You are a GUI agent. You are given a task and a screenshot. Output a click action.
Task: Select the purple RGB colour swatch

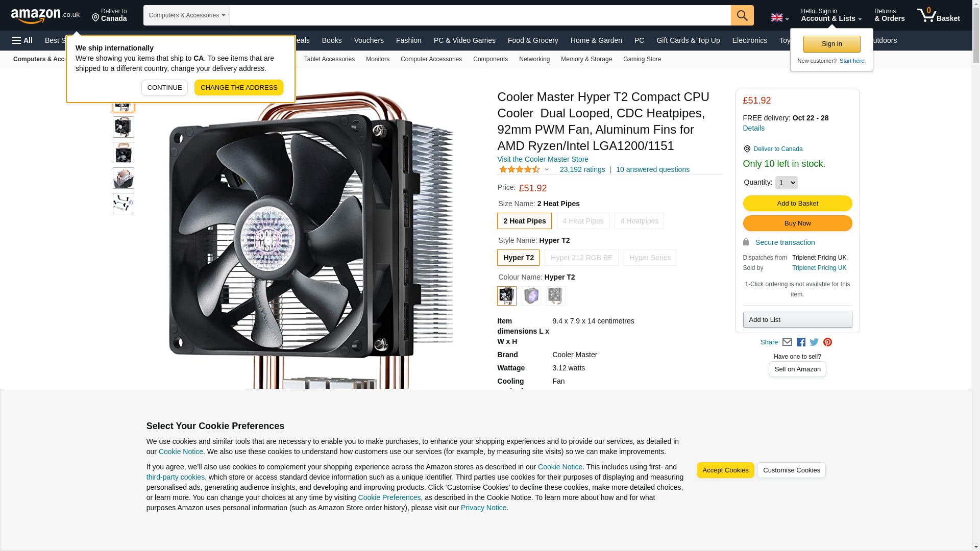click(531, 296)
